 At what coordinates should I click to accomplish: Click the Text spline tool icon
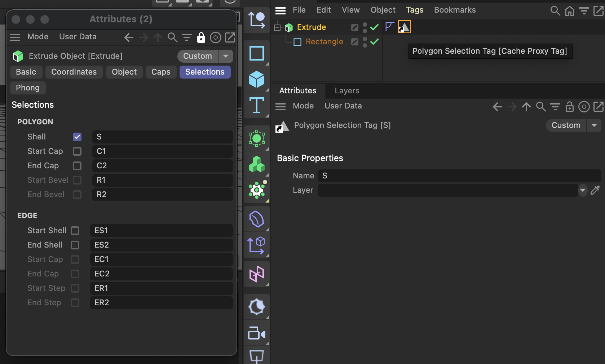coord(256,105)
